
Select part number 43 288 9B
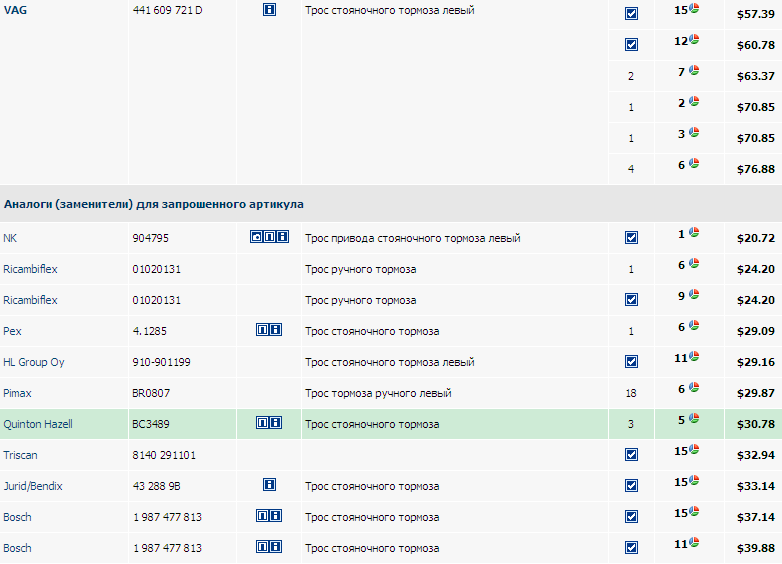[157, 486]
